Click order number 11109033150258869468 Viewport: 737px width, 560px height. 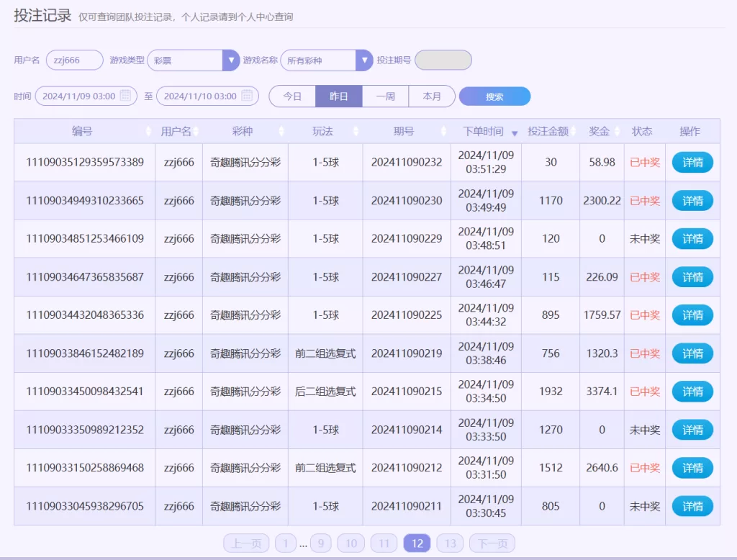(x=85, y=468)
